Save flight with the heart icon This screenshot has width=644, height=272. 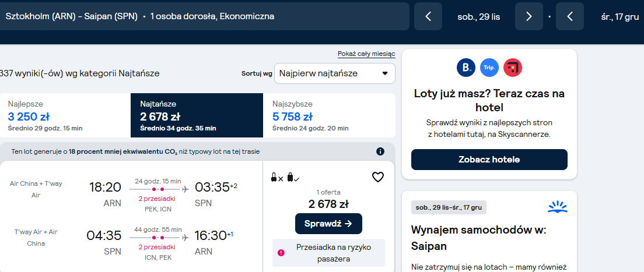coord(377,177)
